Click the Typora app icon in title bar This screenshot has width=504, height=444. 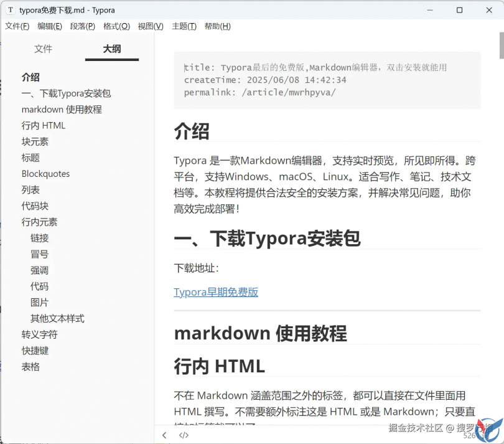pos(11,10)
